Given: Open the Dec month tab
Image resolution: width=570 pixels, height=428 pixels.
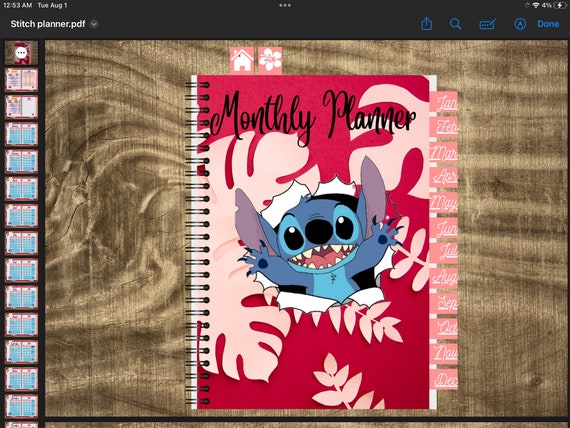Looking at the screenshot, I should (444, 380).
